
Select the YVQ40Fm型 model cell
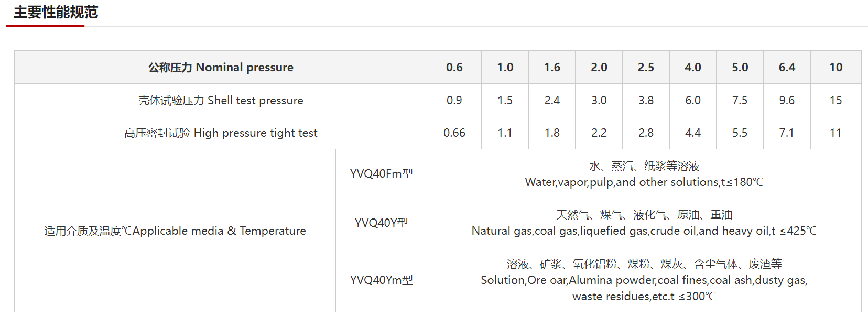[x=382, y=173]
